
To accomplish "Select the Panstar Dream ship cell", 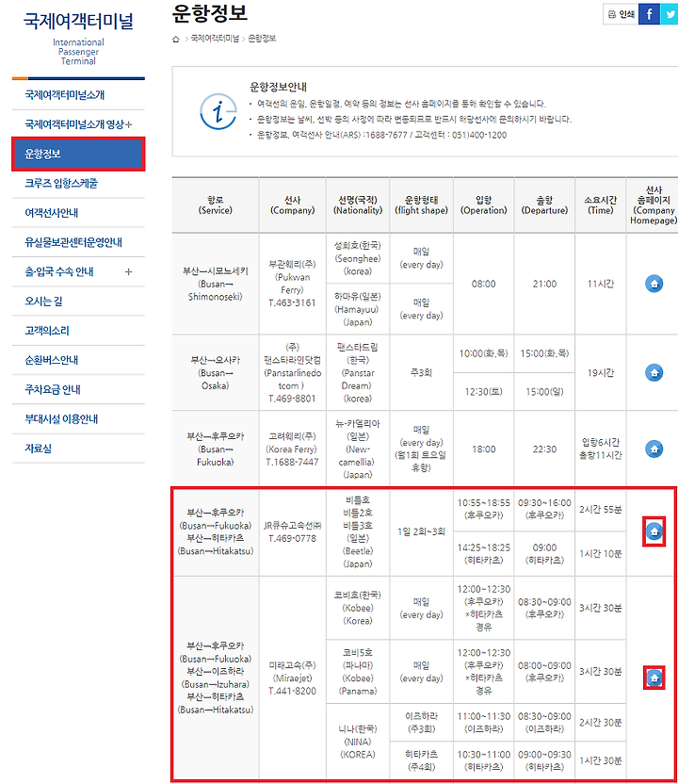I will coord(358,372).
